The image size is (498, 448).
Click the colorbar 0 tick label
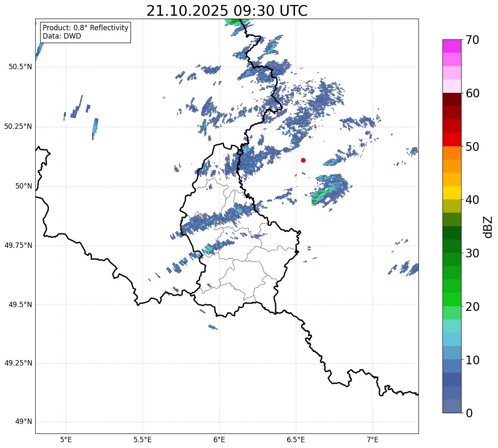[469, 413]
